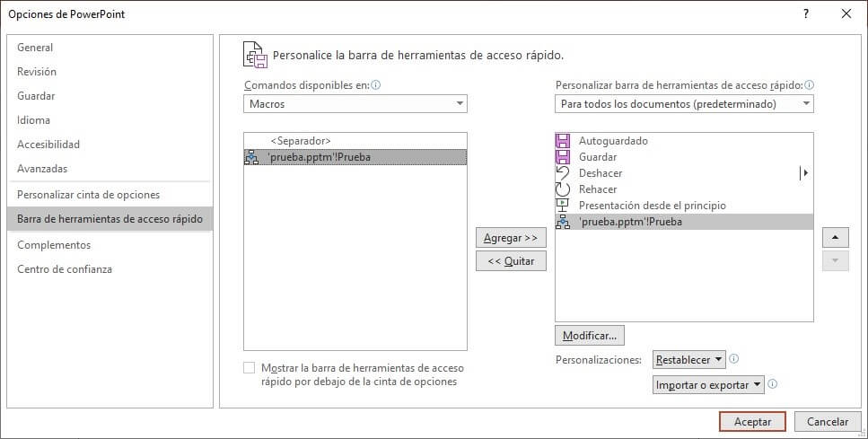Click the Guardar disk icon
868x439 pixels.
[x=563, y=157]
